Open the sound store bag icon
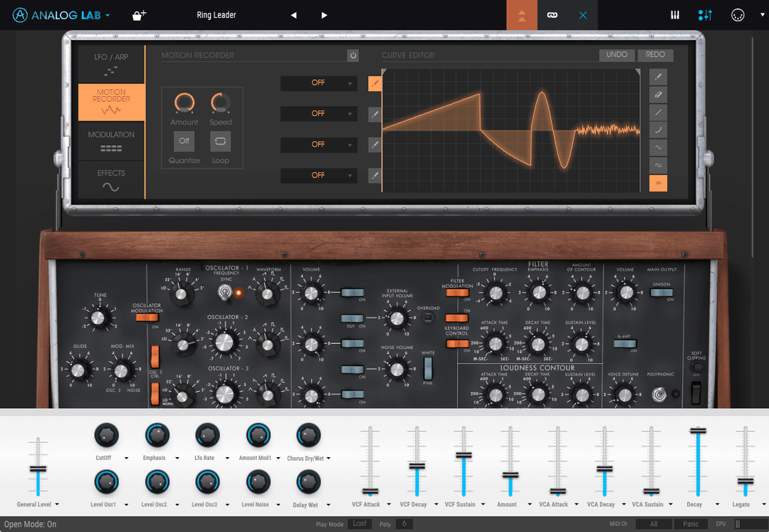769x532 pixels. [139, 15]
